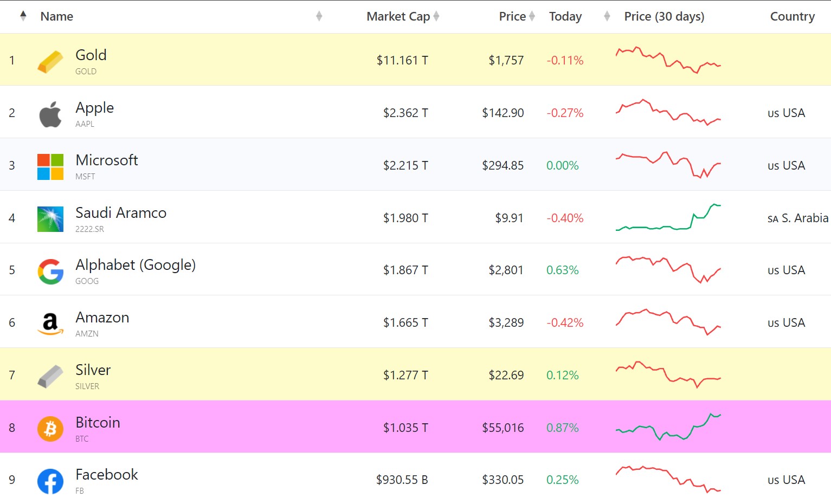Screen dimensions: 831x504
Task: View Facebook 30-day price chart
Action: (x=668, y=480)
